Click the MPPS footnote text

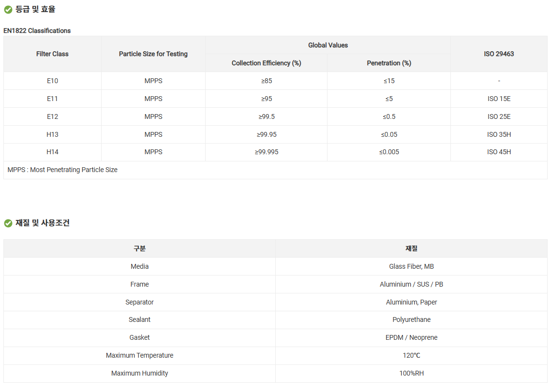tap(62, 170)
